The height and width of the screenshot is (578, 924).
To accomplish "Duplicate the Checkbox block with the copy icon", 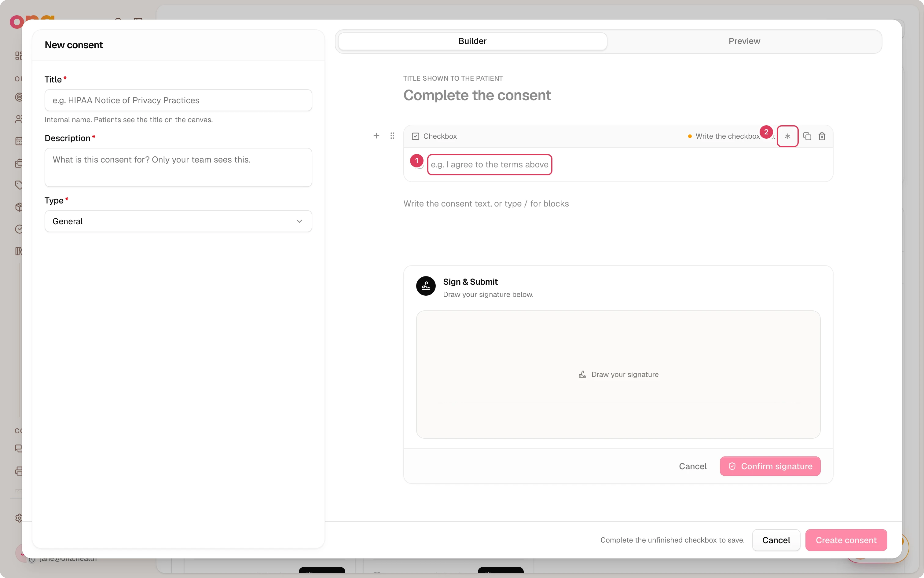I will click(807, 136).
